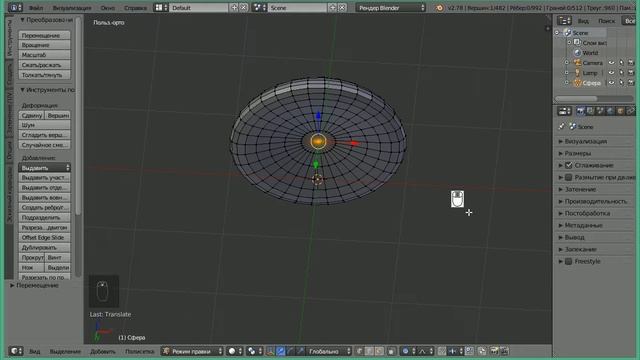Open the Выделение menu in 3D header

(65, 351)
